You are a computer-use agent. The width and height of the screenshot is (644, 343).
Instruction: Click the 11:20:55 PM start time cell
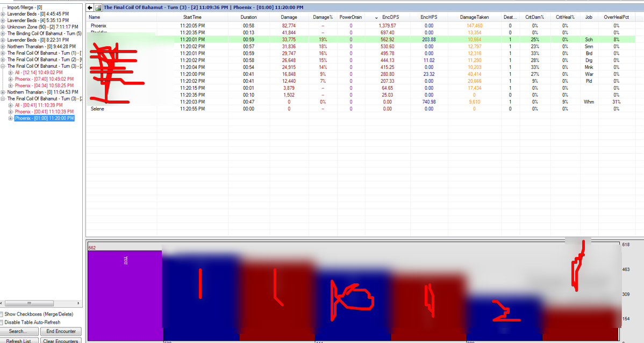[192, 109]
